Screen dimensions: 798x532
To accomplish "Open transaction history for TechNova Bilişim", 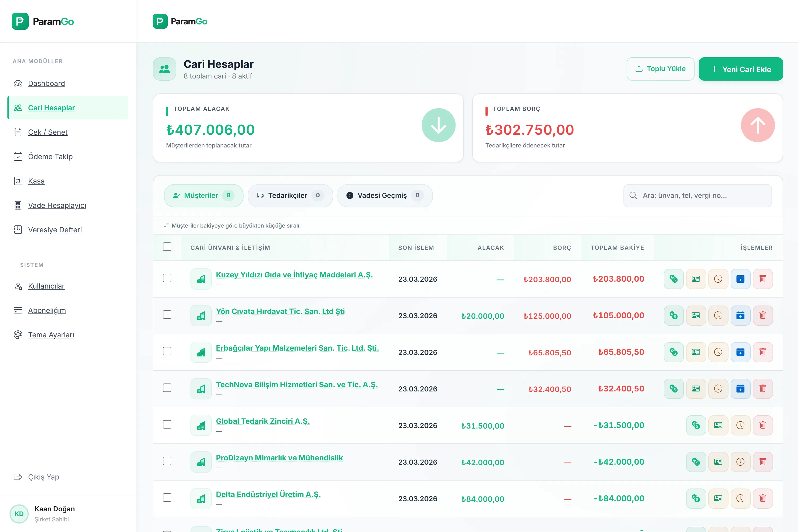I will tap(719, 389).
